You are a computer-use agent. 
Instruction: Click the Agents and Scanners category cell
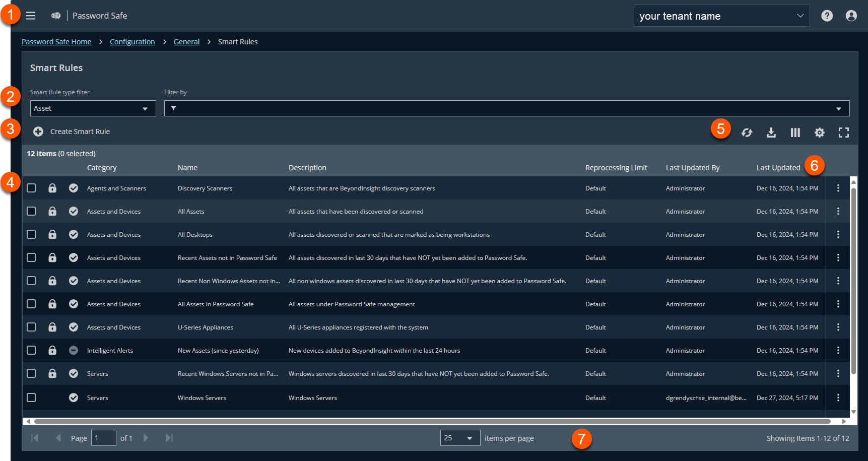pos(116,188)
